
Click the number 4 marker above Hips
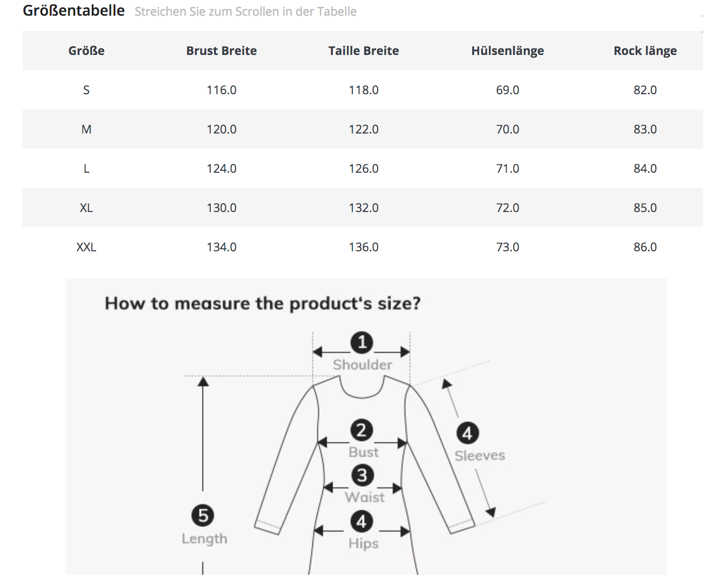362,521
